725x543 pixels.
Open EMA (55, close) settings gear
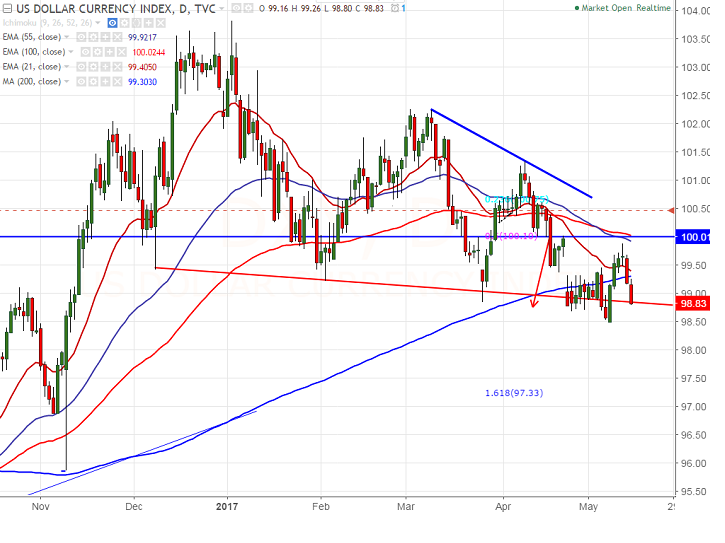coord(93,37)
